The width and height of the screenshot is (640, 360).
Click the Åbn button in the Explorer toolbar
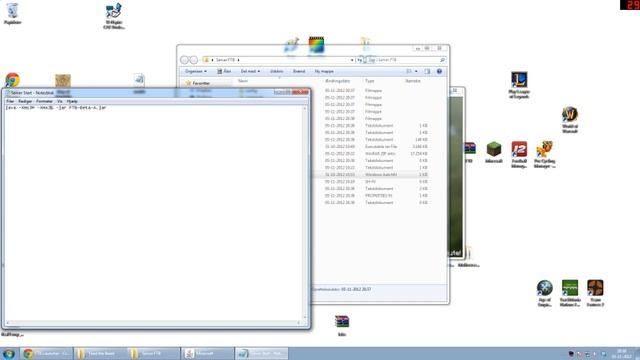(224, 71)
